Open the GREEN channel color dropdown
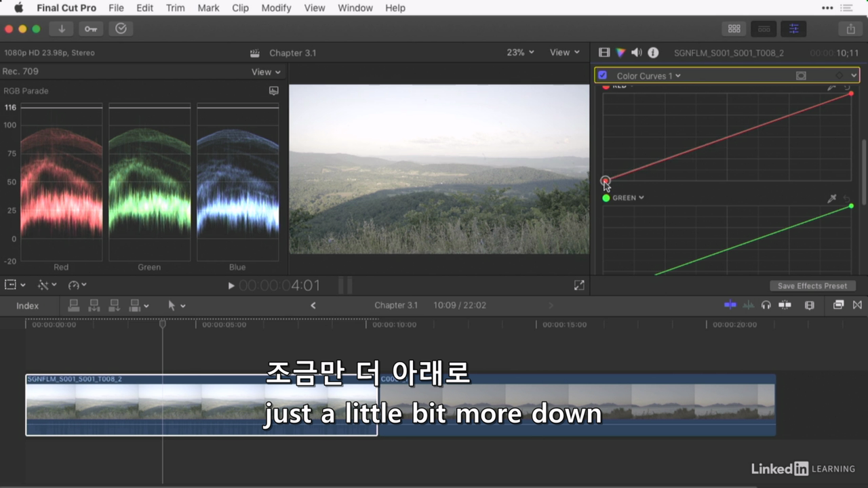Image resolution: width=868 pixels, height=488 pixels. pos(628,198)
